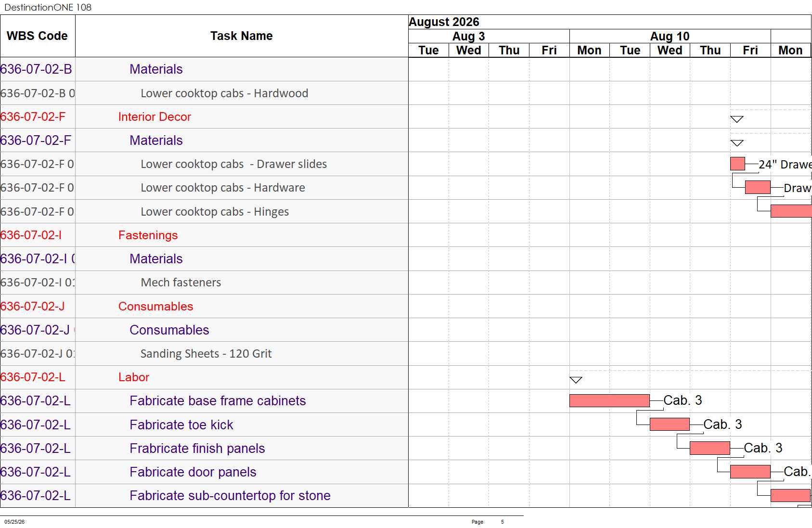Select the Materials task under code 636-07-02-F
812x528 pixels.
click(x=156, y=141)
